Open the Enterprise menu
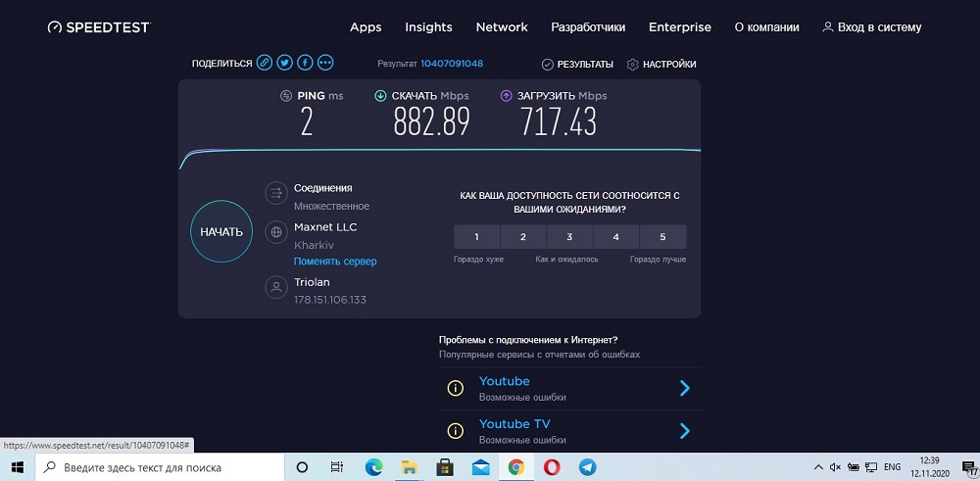The height and width of the screenshot is (481, 980). [680, 27]
